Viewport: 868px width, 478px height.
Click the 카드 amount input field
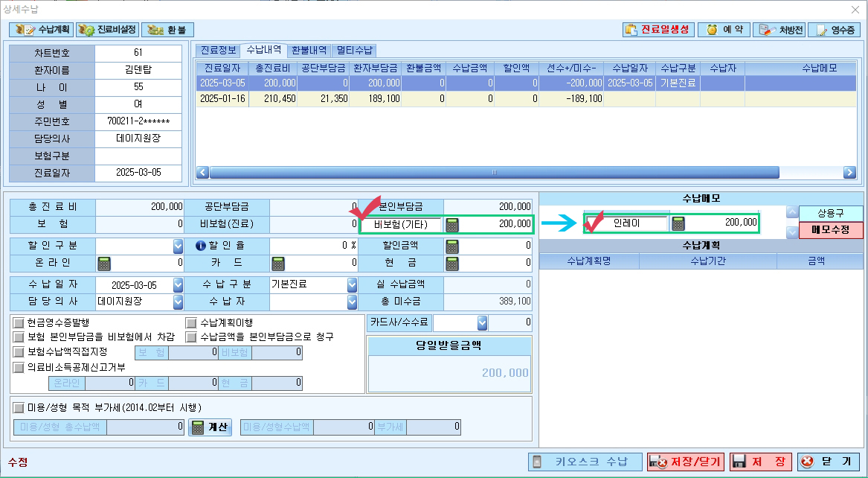(x=322, y=263)
